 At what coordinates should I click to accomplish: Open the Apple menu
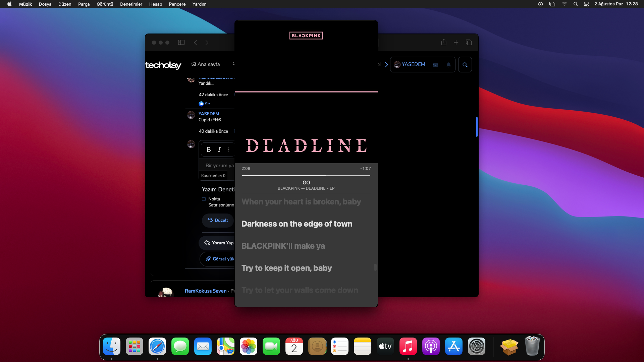tap(9, 4)
